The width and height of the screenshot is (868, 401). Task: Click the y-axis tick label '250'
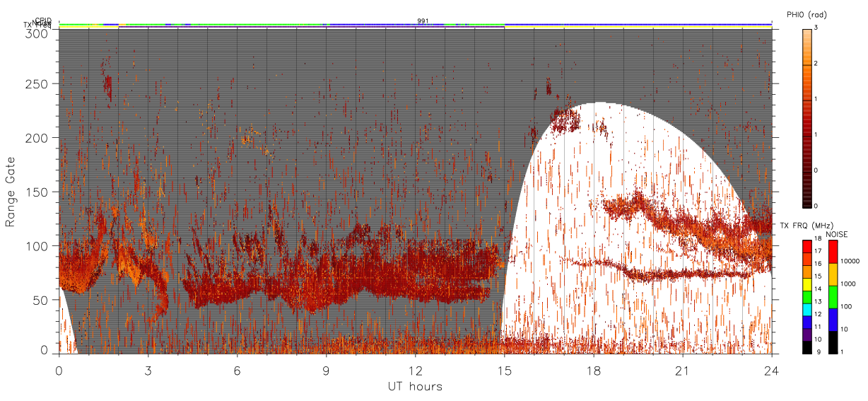pyautogui.click(x=37, y=83)
